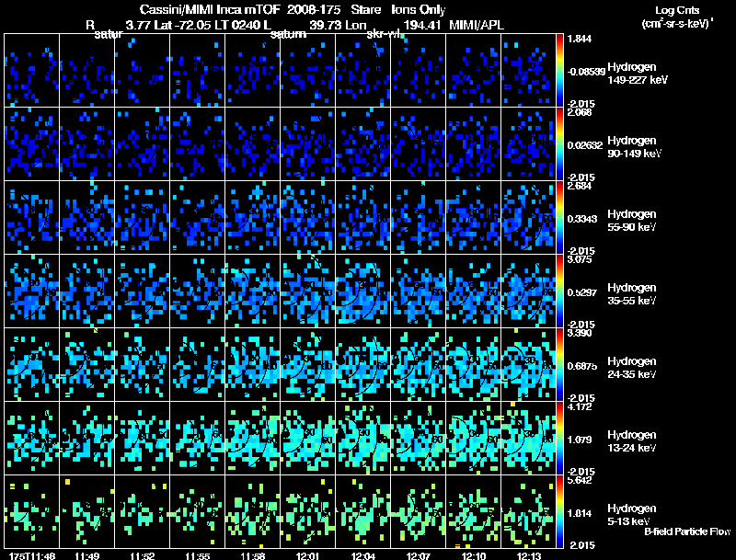Select the 13-24 keV panel at 12:10
This screenshot has width=736, height=560.
click(474, 439)
